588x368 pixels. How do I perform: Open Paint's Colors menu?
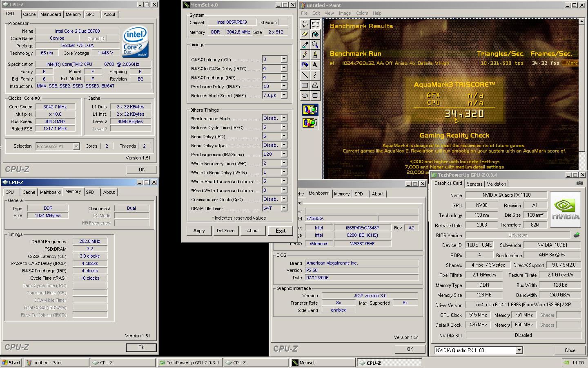point(362,13)
